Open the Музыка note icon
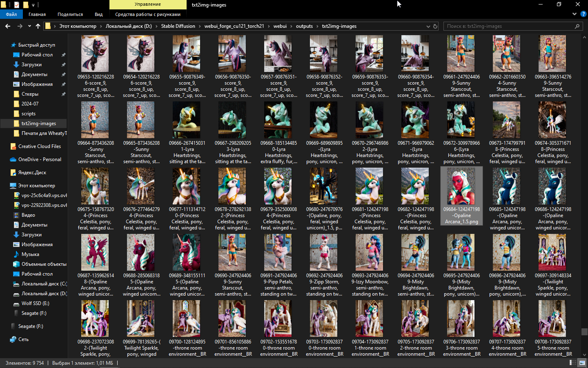 click(16, 254)
